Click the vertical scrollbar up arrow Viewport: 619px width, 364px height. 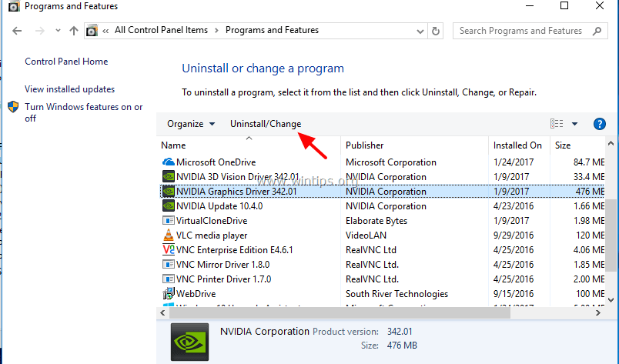611,143
